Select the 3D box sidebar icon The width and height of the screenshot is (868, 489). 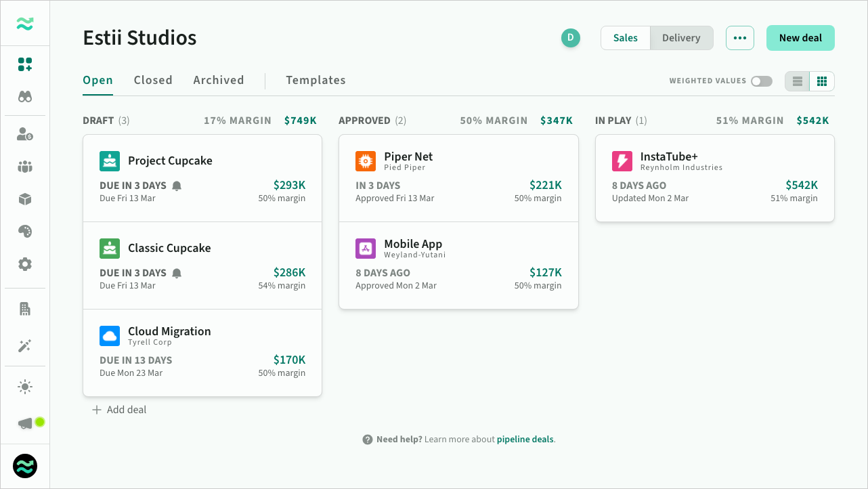click(25, 199)
